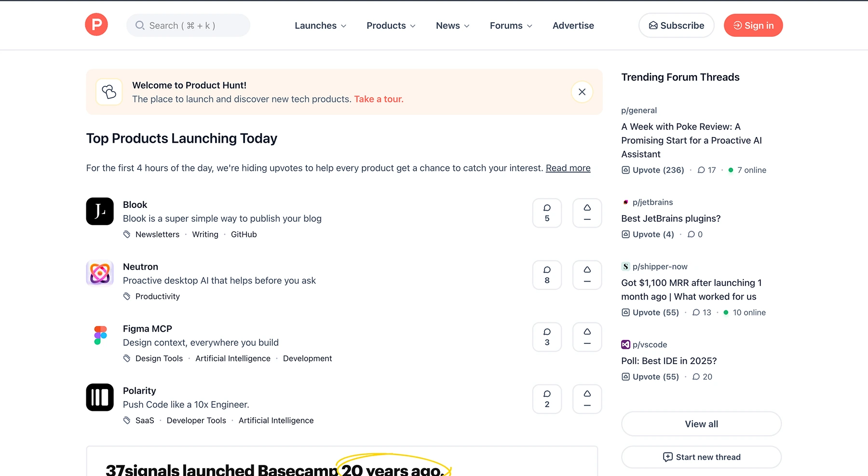This screenshot has height=476, width=868.
Task: Expand the Launches dropdown
Action: (x=320, y=25)
